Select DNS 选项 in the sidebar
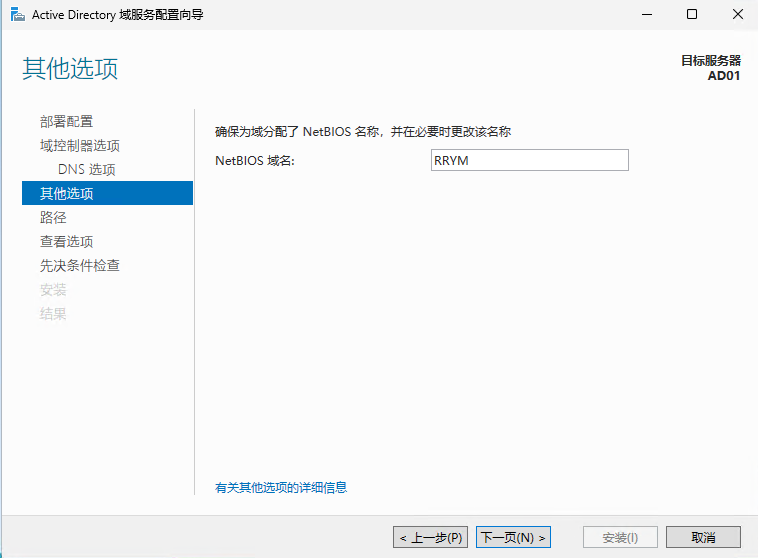The height and width of the screenshot is (558, 758). tap(86, 170)
